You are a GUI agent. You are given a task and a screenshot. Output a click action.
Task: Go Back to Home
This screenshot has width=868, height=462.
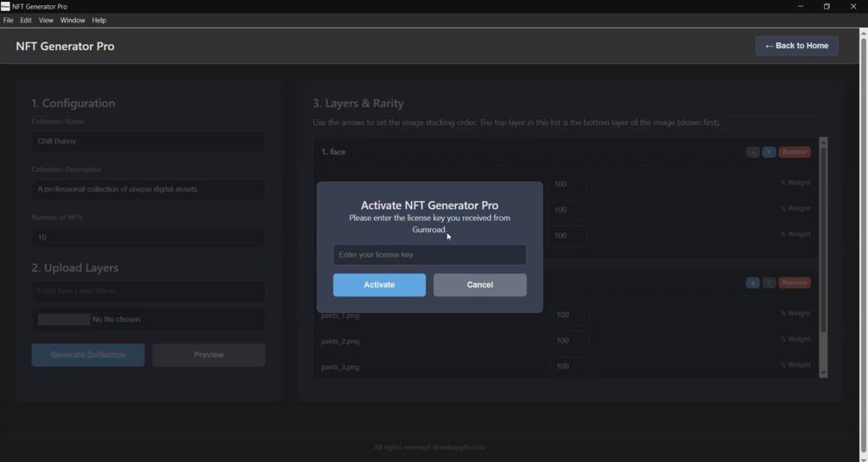click(796, 46)
